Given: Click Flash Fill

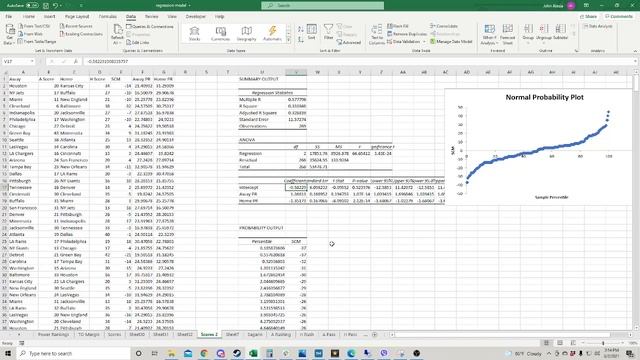Looking at the screenshot, I should (398, 26).
